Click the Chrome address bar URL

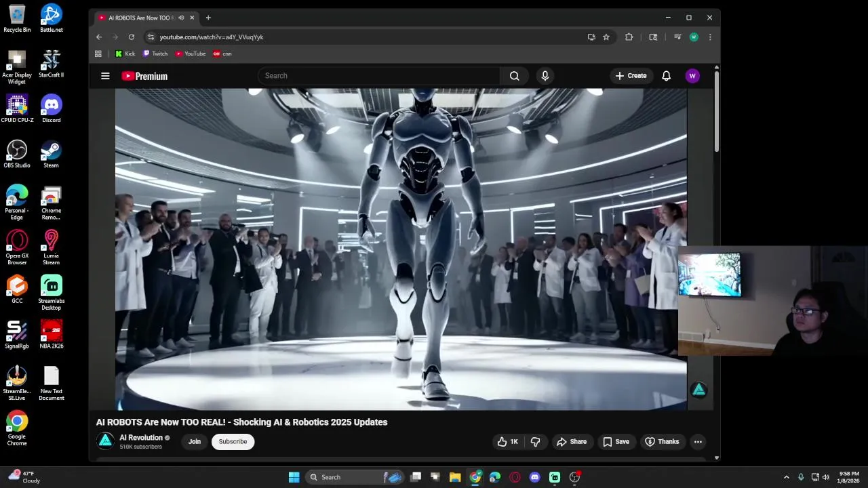[212, 37]
